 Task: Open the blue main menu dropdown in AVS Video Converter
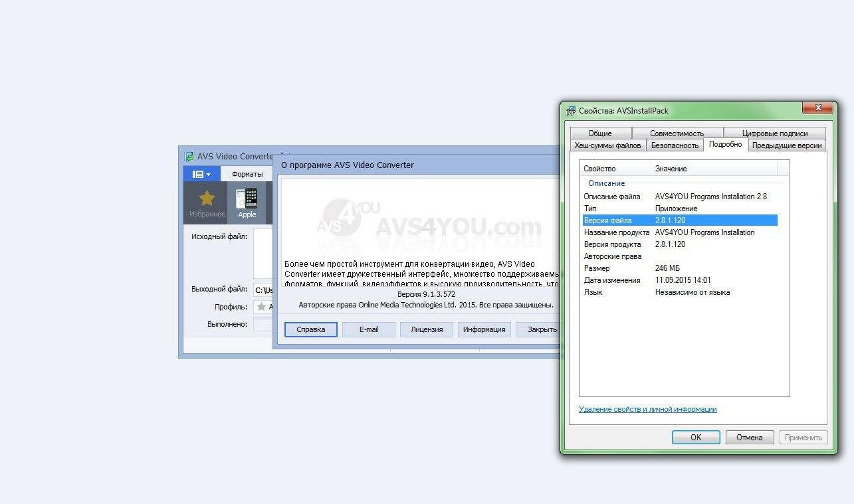click(201, 174)
